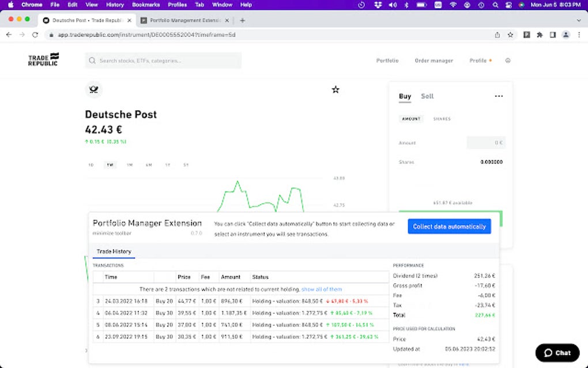Add Deutsche Post to favorites via star icon
This screenshot has height=368, width=588.
pyautogui.click(x=336, y=89)
